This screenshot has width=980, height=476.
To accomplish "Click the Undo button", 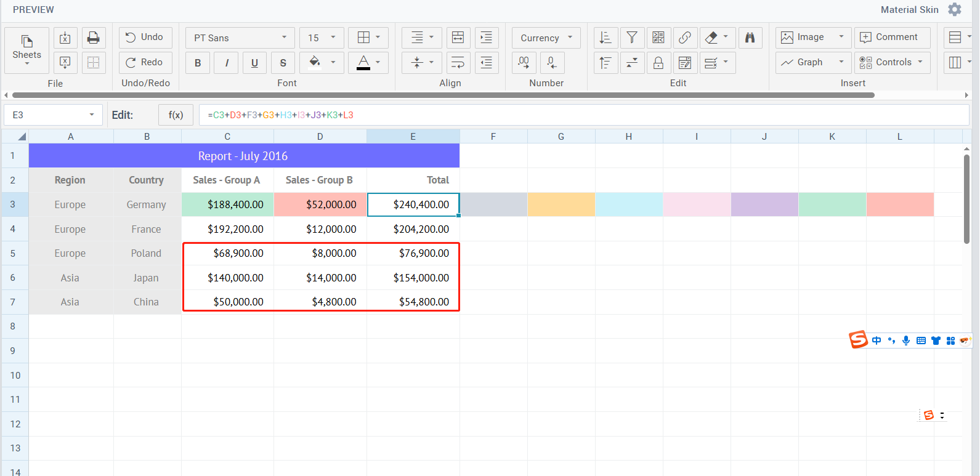I will tap(145, 38).
